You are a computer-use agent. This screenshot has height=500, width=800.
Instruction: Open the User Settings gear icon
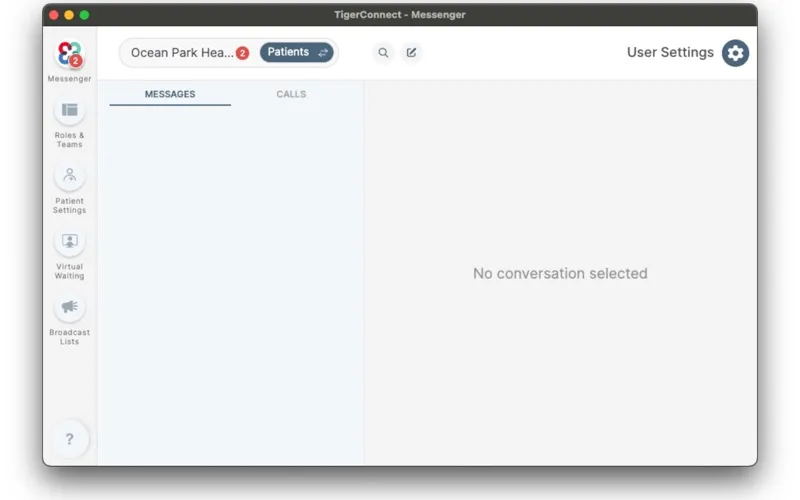point(735,53)
